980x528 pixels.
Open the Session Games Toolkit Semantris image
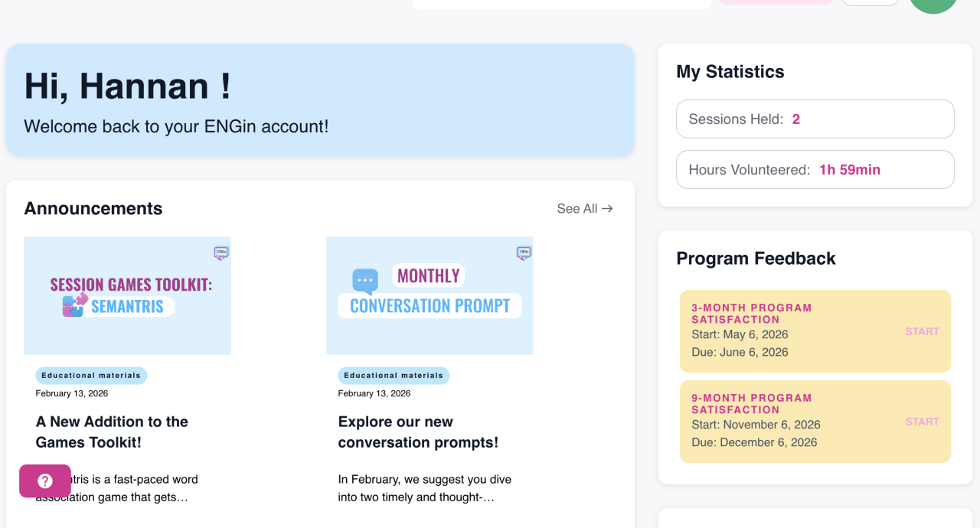127,295
